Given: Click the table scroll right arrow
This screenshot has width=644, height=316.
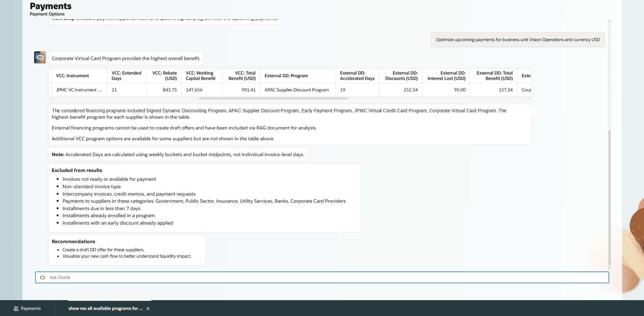Looking at the screenshot, I should click(x=529, y=98).
